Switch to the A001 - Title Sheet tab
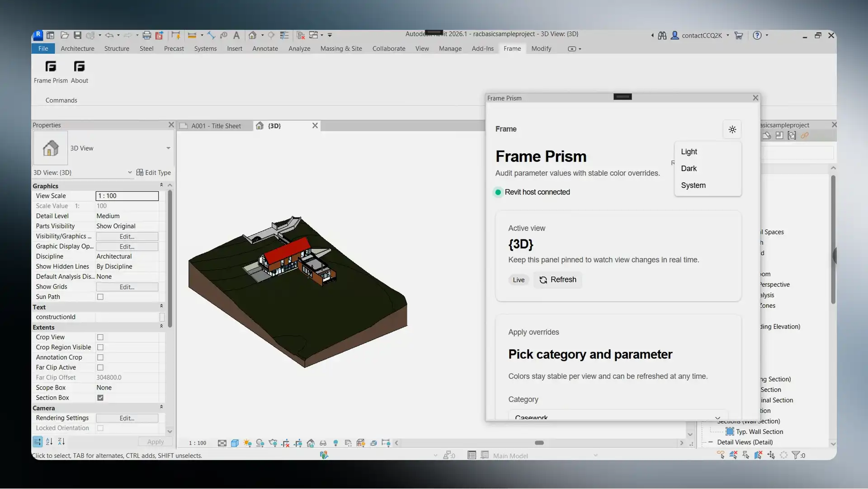The width and height of the screenshot is (868, 489). [216, 126]
